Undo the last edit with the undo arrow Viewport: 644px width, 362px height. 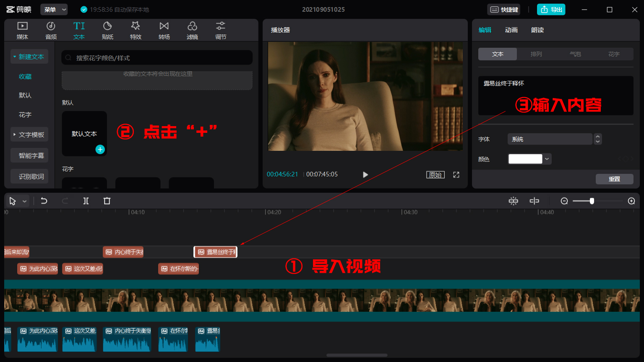pyautogui.click(x=44, y=201)
